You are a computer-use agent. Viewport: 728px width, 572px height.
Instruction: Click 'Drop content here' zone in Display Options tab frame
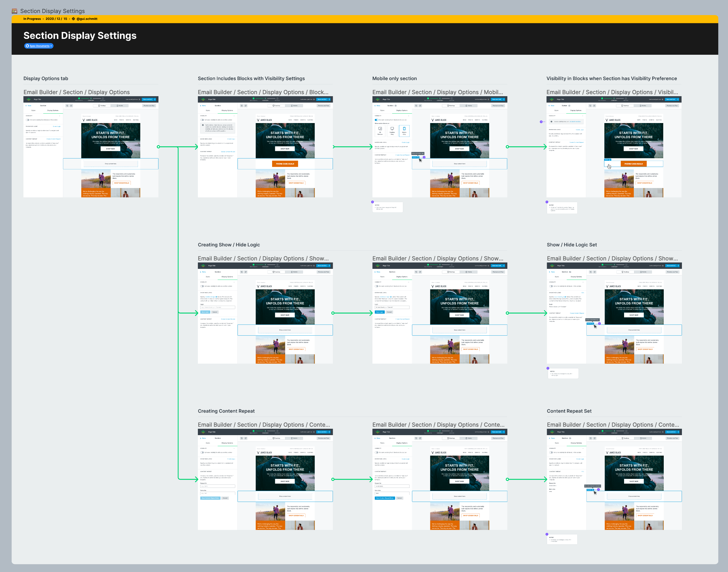click(x=111, y=164)
